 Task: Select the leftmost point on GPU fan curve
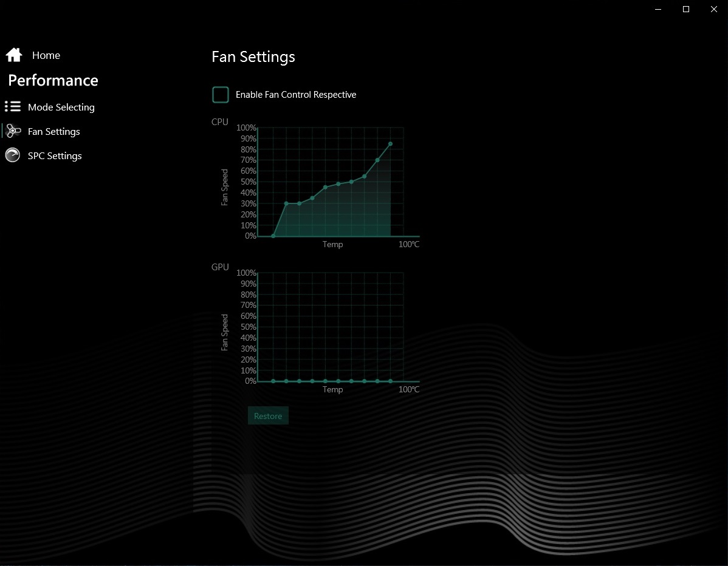pos(273,381)
